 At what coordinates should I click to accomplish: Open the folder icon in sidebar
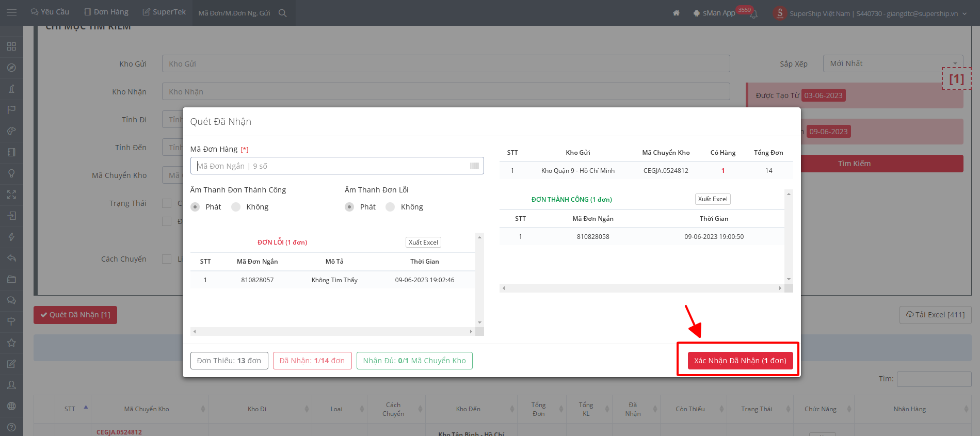pyautogui.click(x=11, y=279)
